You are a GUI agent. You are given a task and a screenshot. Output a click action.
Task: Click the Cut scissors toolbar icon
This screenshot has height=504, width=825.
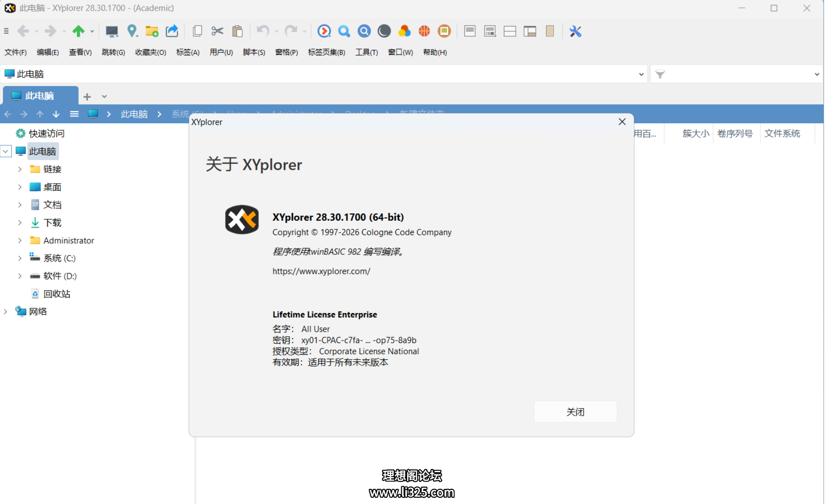218,31
